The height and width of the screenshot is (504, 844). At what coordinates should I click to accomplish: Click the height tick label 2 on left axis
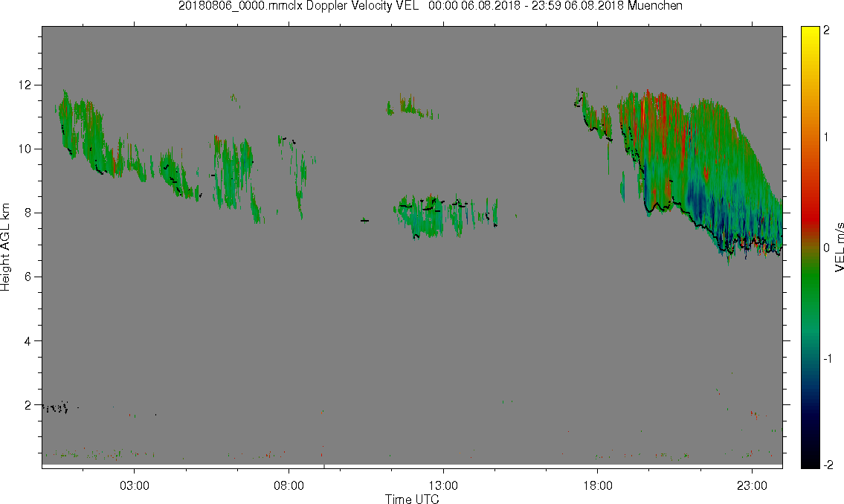[28, 405]
